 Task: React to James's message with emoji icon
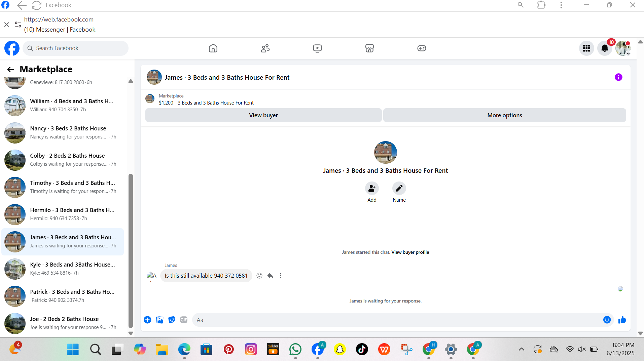click(259, 276)
